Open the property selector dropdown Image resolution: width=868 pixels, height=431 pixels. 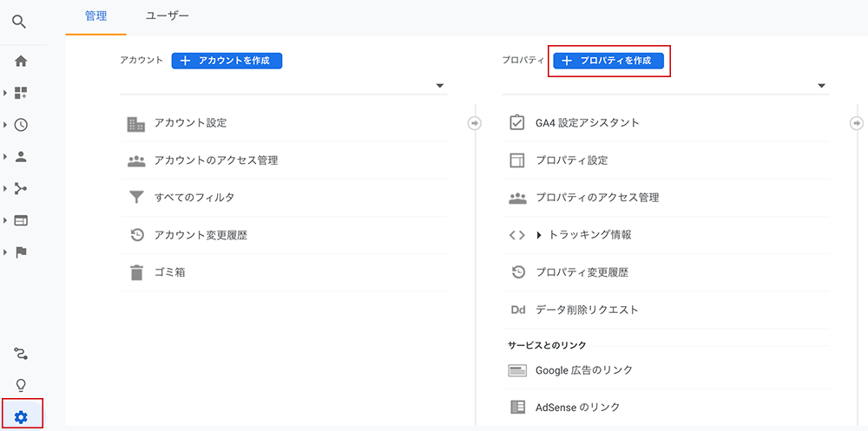pyautogui.click(x=666, y=87)
